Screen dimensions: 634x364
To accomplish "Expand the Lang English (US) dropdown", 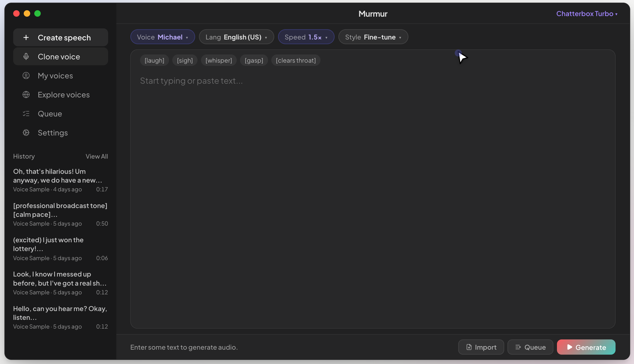I will point(236,37).
